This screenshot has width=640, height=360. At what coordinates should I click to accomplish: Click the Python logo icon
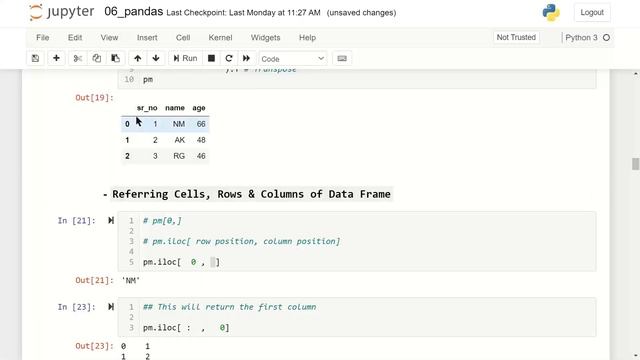pyautogui.click(x=551, y=13)
